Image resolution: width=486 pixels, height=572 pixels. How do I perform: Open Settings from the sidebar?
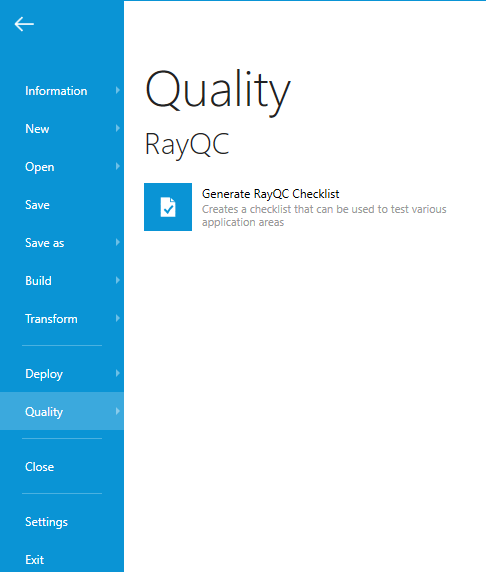coord(62,522)
